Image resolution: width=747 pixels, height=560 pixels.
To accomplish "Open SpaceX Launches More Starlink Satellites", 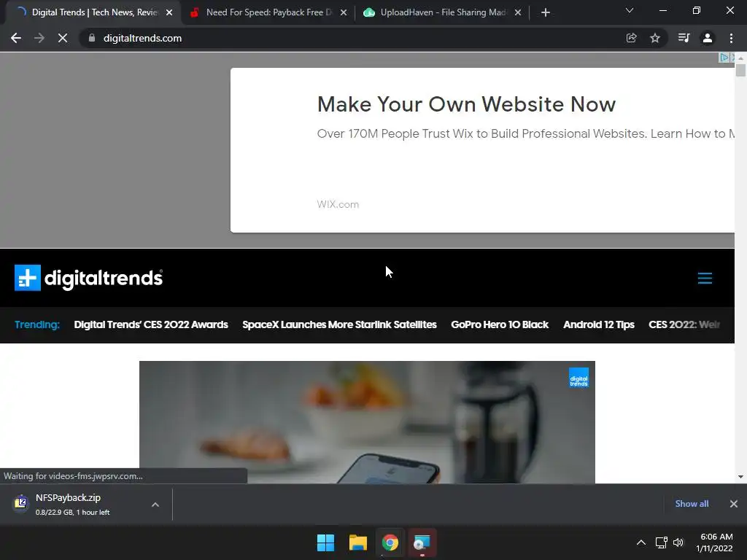I will tap(339, 324).
